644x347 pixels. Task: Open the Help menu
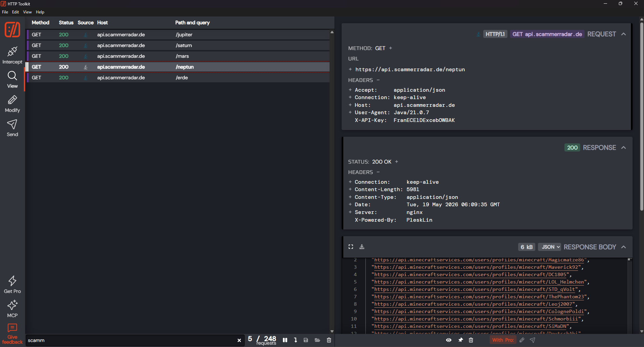[40, 12]
